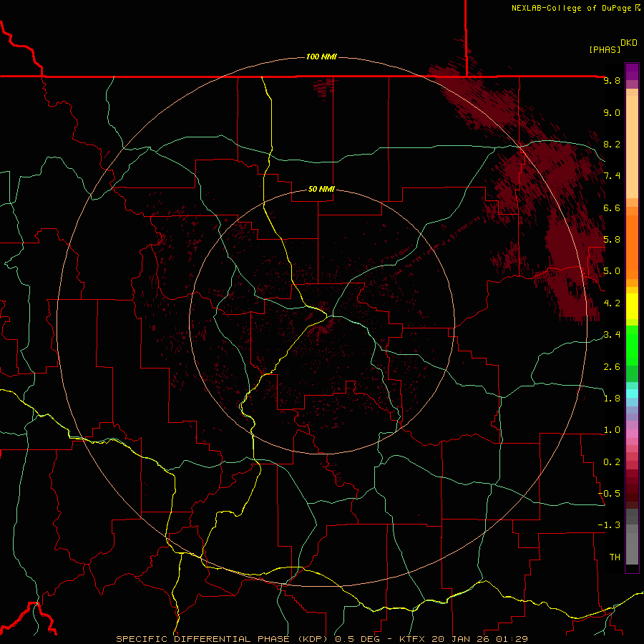Click the 7.4 legend value

point(612,176)
